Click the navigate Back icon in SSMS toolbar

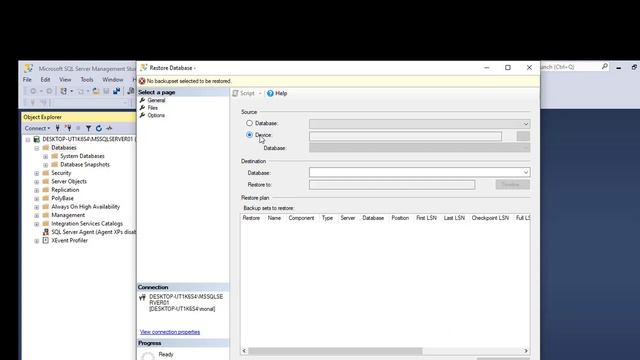click(x=33, y=91)
